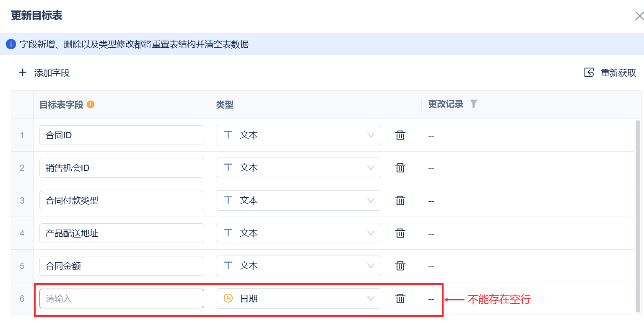Click trash icon for 合同金额 row

(400, 266)
